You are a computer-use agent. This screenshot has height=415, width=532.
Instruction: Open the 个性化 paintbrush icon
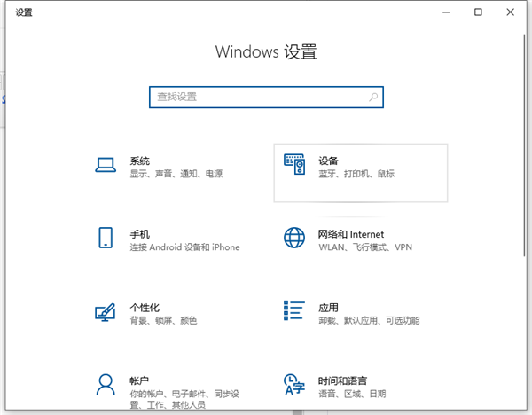(106, 312)
